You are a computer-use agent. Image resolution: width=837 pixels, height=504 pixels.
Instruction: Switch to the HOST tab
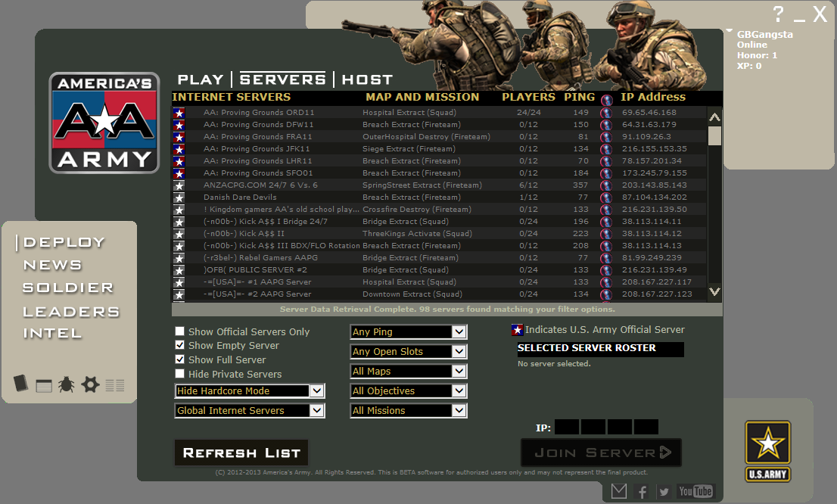367,79
